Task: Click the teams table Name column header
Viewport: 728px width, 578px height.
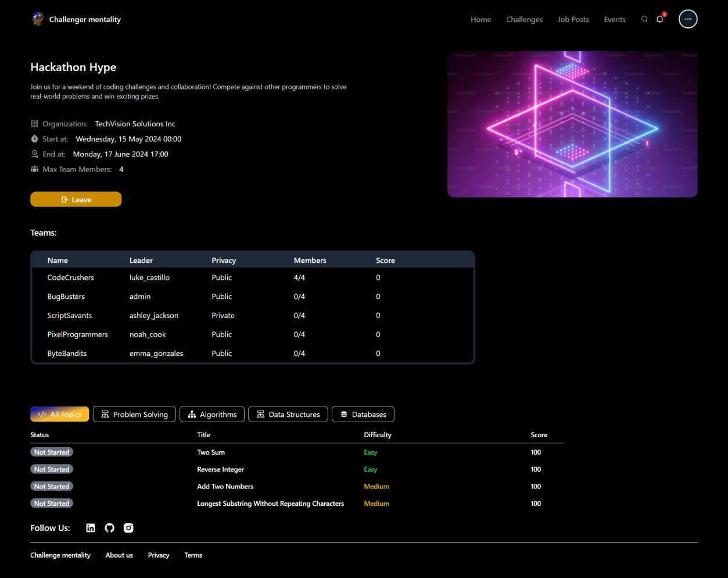Action: click(x=58, y=261)
